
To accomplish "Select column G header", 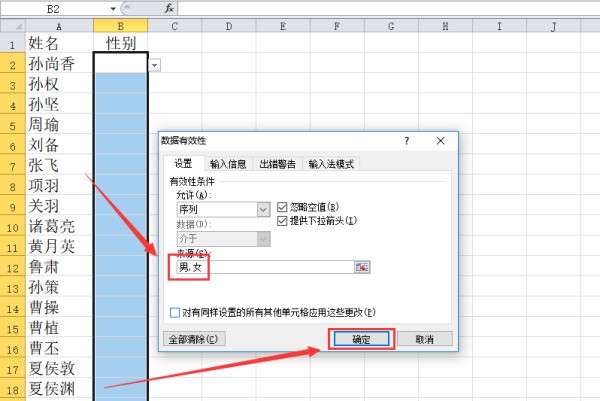I will pos(391,26).
